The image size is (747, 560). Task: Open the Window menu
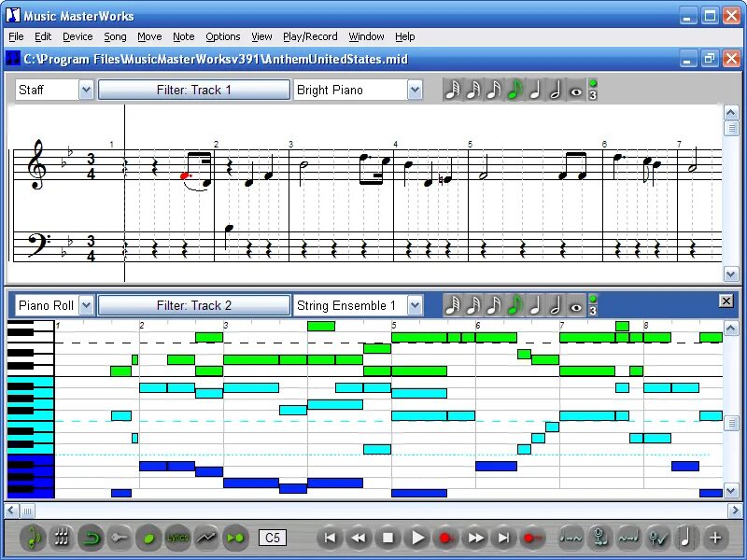(366, 36)
